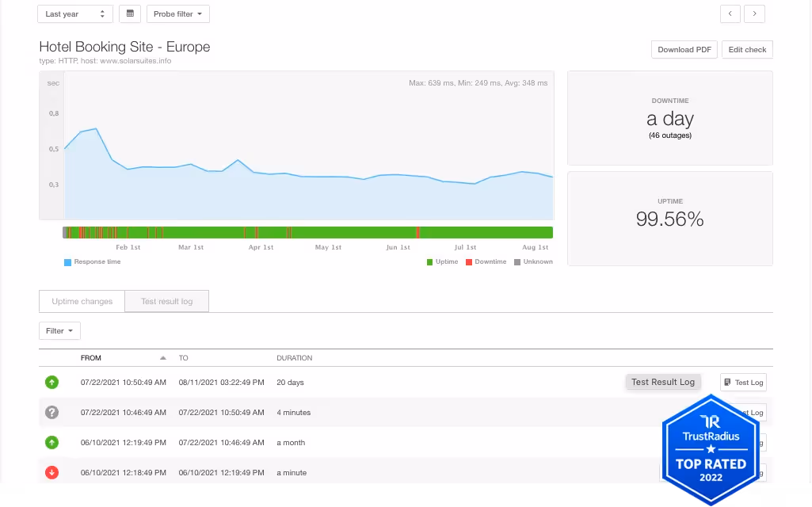Open the calendar date picker icon
The image size is (812, 507).
(130, 14)
